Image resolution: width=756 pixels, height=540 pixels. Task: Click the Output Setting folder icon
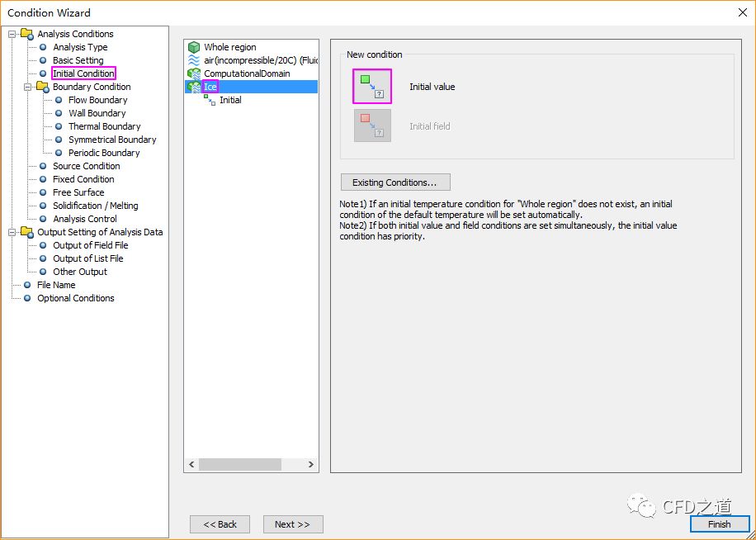click(x=27, y=232)
